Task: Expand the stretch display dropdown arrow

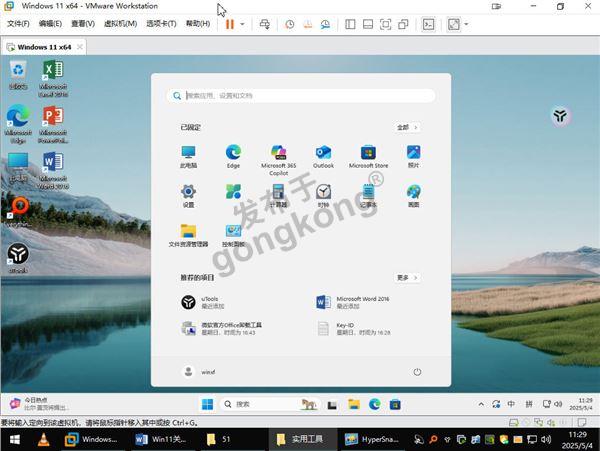Action: point(466,24)
